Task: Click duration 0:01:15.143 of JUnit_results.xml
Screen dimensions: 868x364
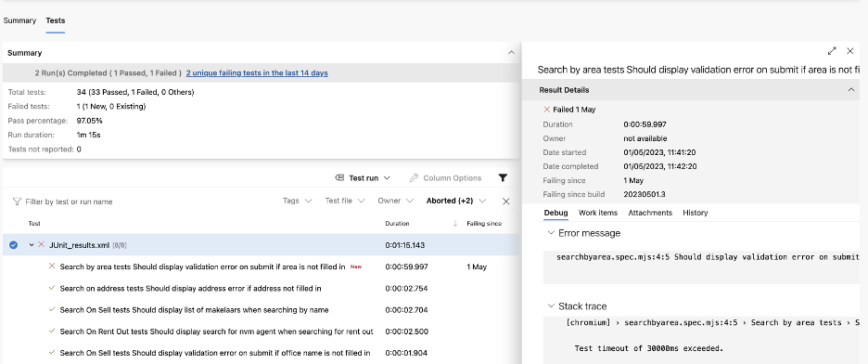Action: [405, 245]
